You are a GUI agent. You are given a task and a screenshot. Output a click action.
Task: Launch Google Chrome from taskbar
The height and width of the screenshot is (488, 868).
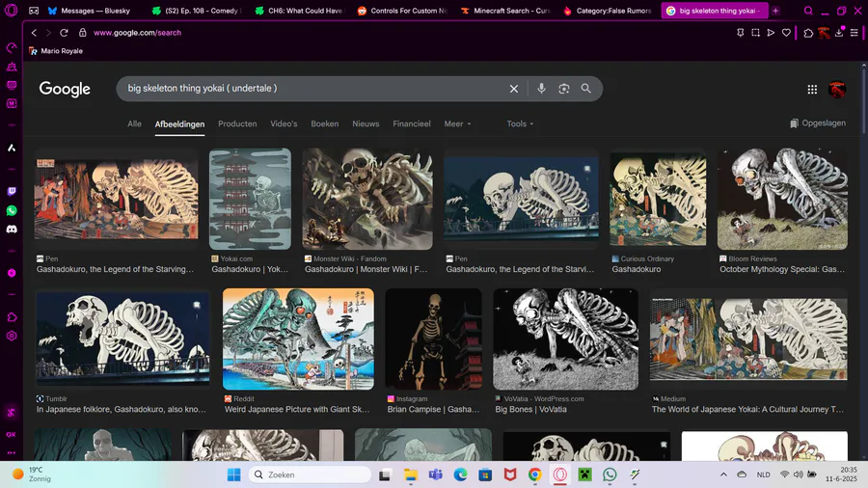point(534,474)
